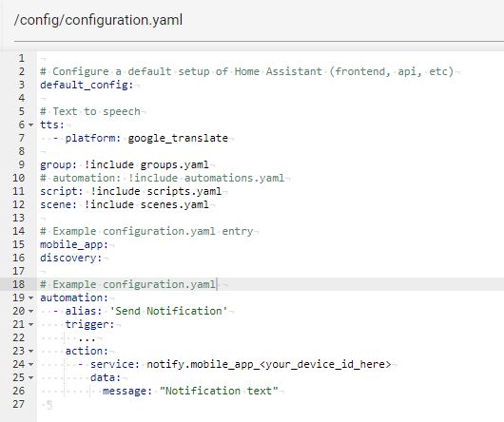This screenshot has height=422, width=504.
Task: Click the 'trigger:' key
Action: click(x=89, y=324)
